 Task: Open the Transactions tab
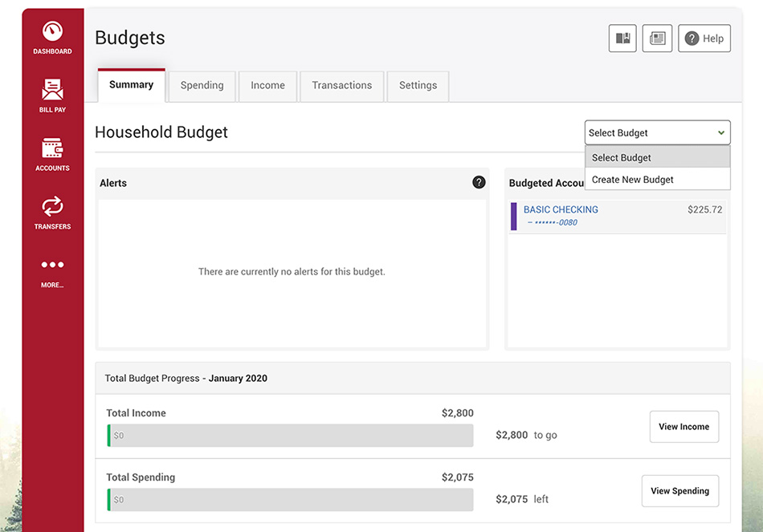click(x=341, y=86)
